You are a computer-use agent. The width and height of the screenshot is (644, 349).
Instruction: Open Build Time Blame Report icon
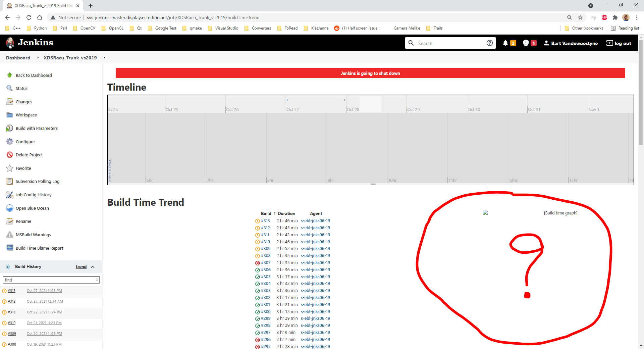tap(10, 248)
